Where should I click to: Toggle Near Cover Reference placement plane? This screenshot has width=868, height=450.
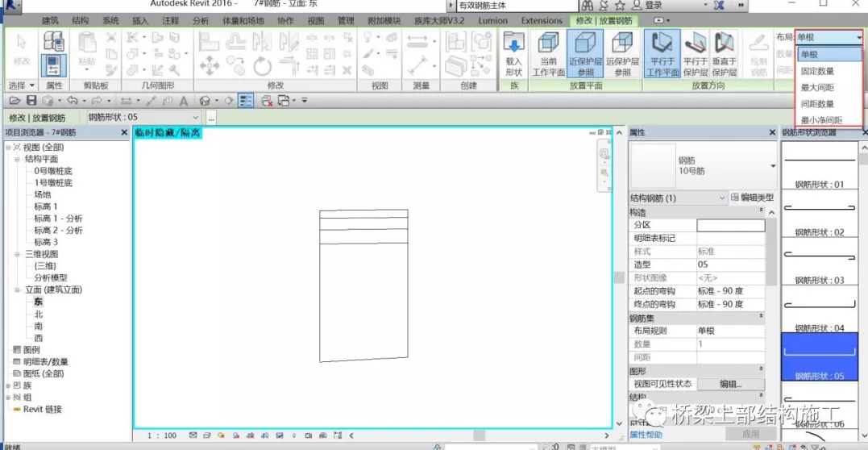pyautogui.click(x=585, y=53)
